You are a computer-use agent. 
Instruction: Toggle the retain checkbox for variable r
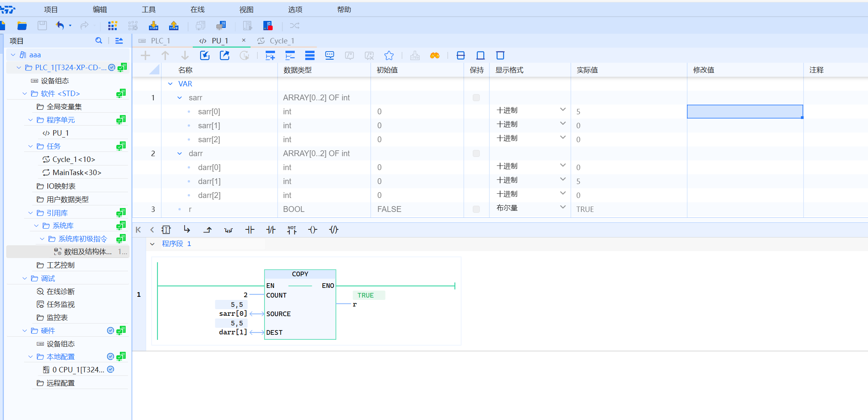click(476, 209)
